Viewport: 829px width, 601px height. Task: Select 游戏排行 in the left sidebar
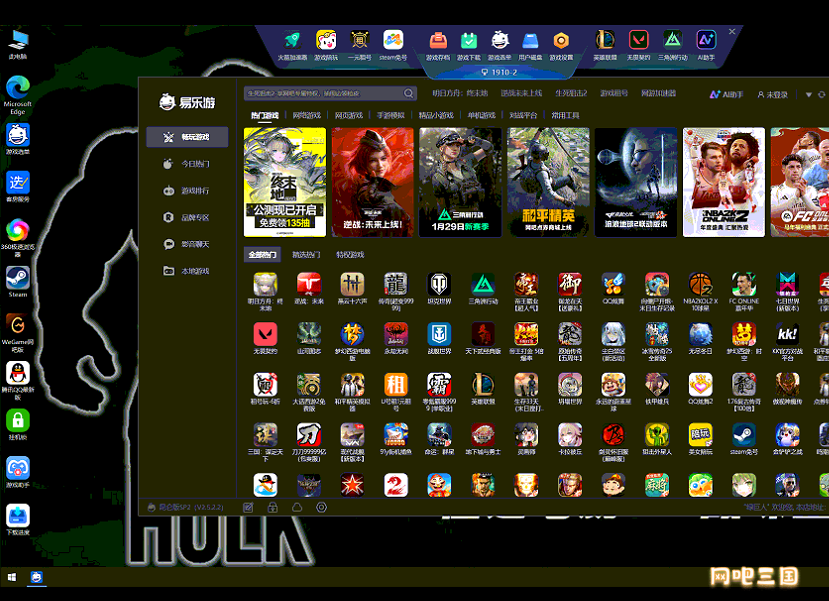click(x=187, y=191)
